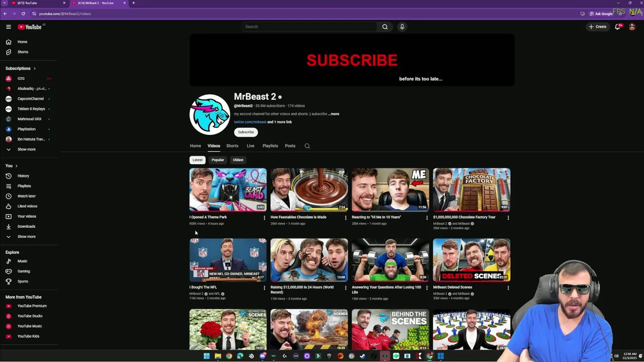Select the Latest filter chip
This screenshot has width=644, height=362.
(197, 160)
